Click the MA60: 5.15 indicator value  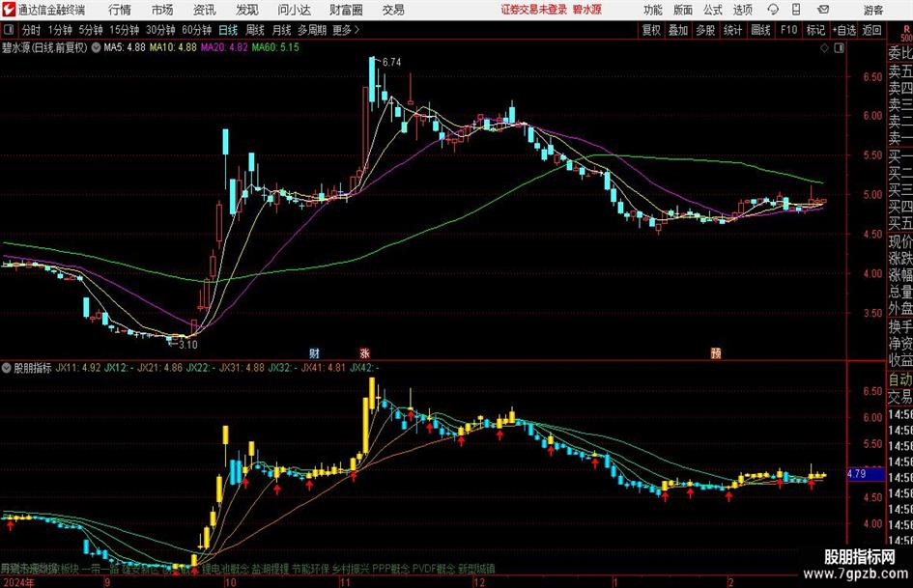275,47
